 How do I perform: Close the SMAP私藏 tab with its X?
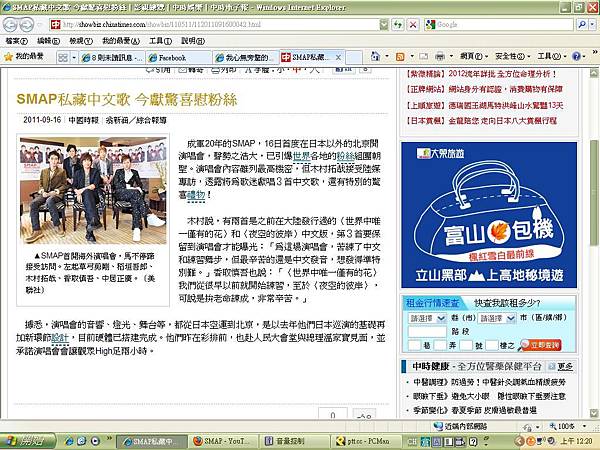pos(338,57)
